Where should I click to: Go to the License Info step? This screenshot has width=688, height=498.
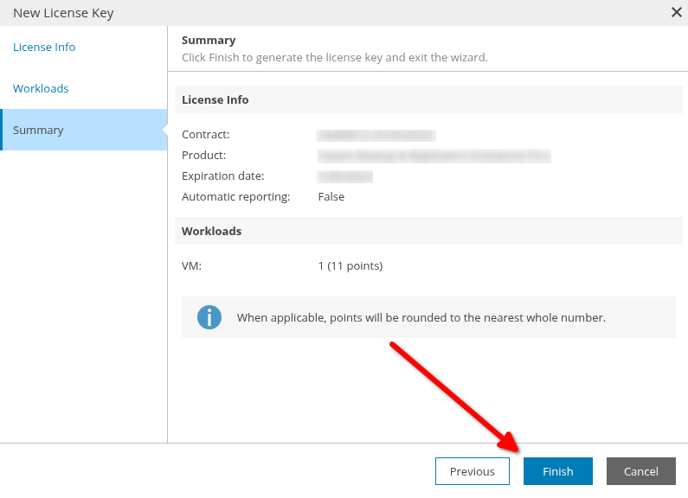pos(44,47)
